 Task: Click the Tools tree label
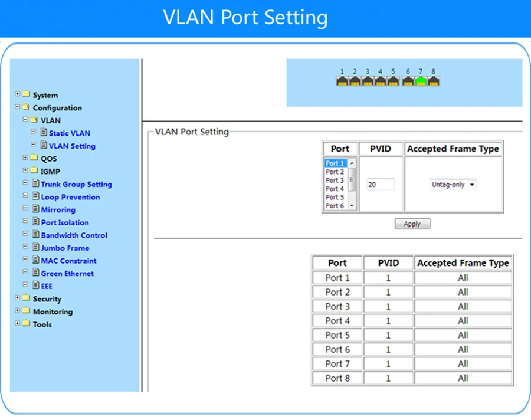[x=42, y=324]
